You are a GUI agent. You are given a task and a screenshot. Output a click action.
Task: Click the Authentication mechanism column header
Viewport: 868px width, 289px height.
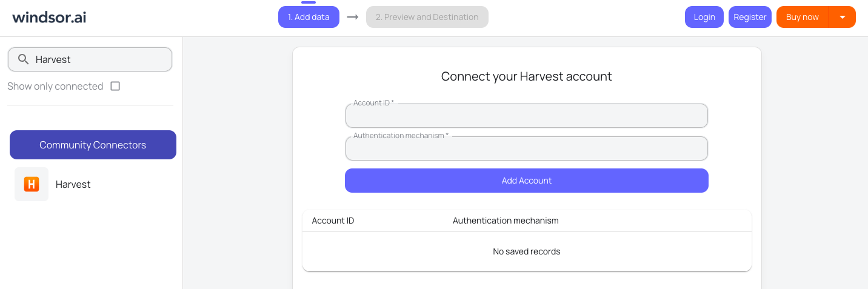coord(506,221)
